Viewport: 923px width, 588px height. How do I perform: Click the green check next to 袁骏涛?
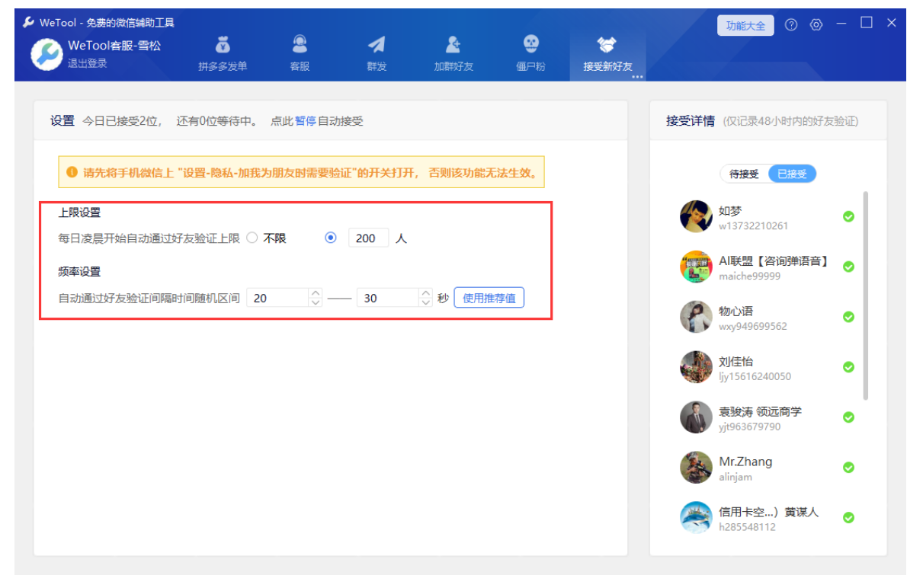[848, 417]
